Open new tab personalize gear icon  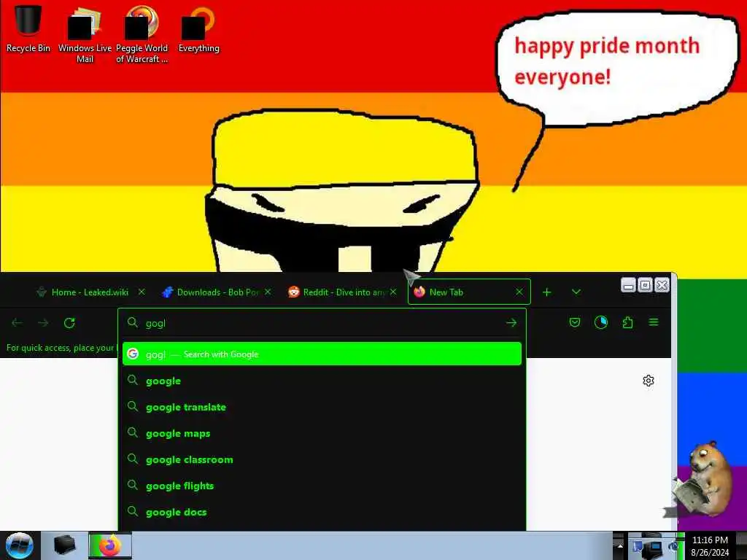[648, 381]
